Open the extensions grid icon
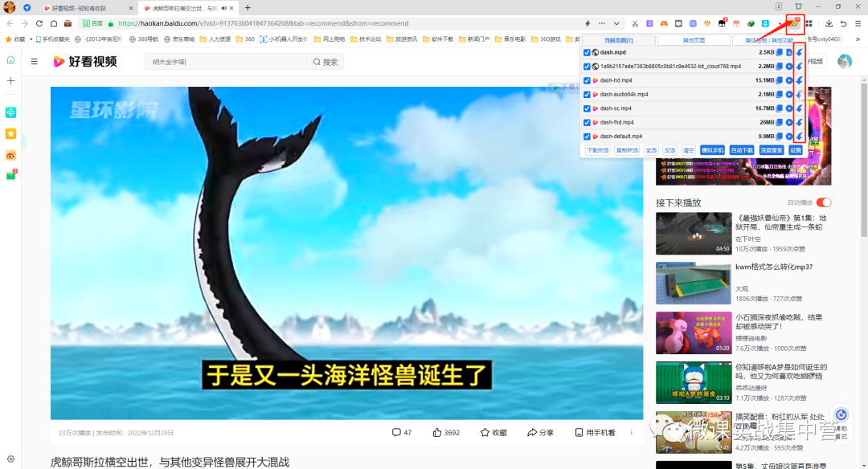The height and width of the screenshot is (469, 868). pos(809,23)
